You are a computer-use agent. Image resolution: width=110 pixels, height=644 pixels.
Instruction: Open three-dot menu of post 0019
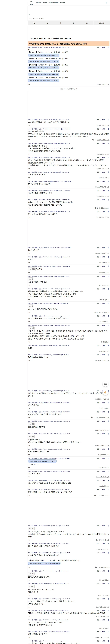click(108, 346)
